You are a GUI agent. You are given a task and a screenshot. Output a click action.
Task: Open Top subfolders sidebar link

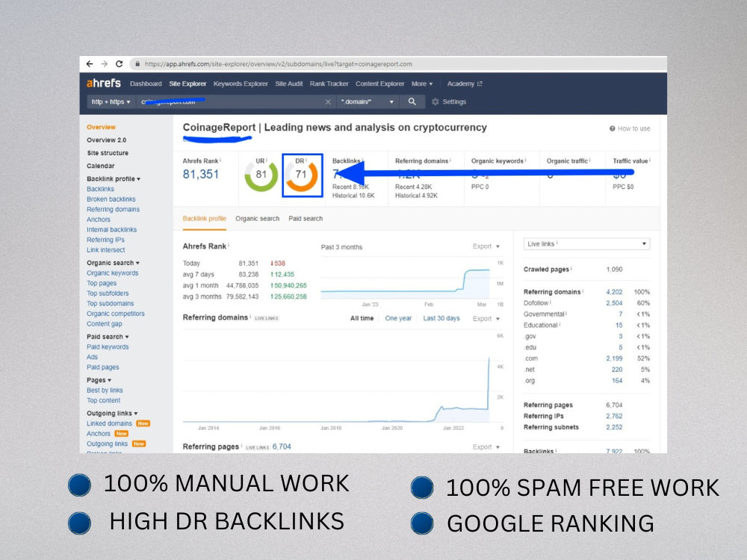(x=108, y=293)
